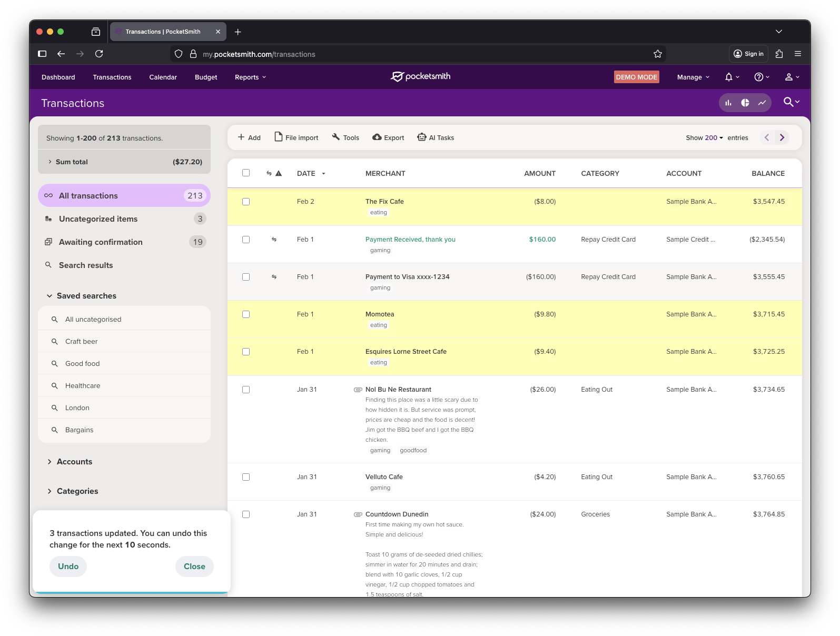Select the Momotea transaction checkbox
Viewport: 840px width, 636px height.
point(246,314)
